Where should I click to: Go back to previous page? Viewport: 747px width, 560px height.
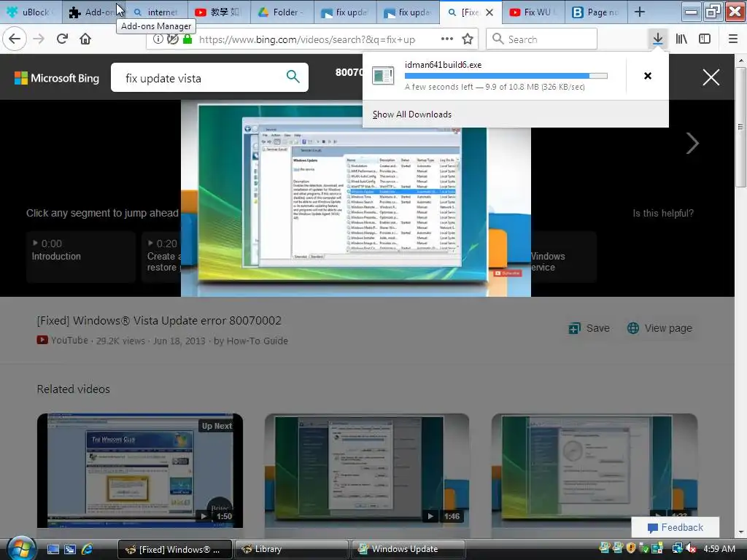[x=15, y=39]
